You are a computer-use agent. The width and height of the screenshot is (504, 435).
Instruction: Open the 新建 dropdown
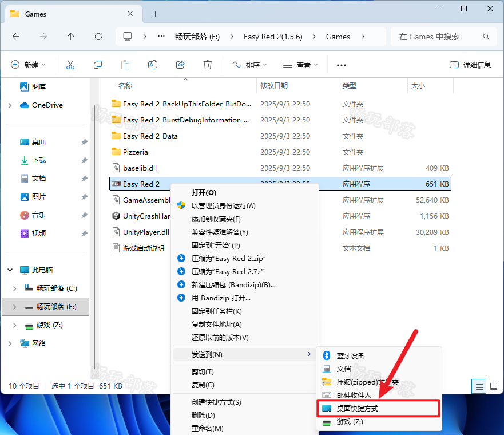pos(28,65)
